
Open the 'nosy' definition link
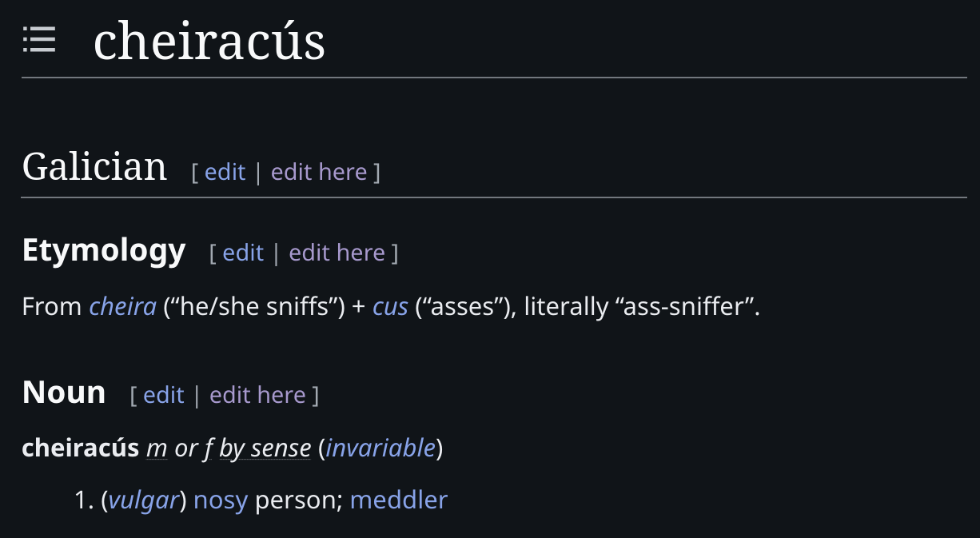tap(221, 500)
